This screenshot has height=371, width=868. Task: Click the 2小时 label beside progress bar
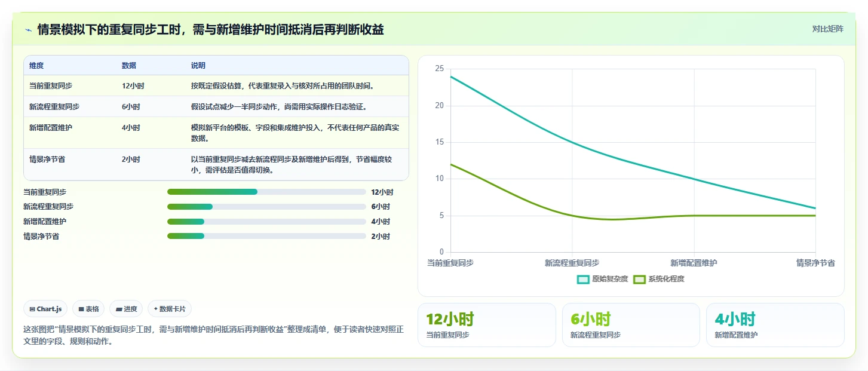(x=381, y=236)
